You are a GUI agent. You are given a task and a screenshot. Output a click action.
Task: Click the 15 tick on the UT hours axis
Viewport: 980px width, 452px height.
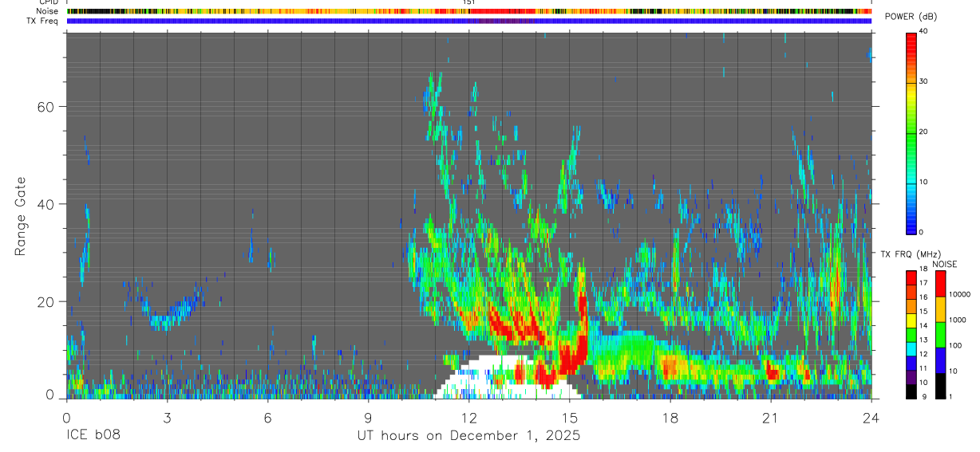point(569,418)
